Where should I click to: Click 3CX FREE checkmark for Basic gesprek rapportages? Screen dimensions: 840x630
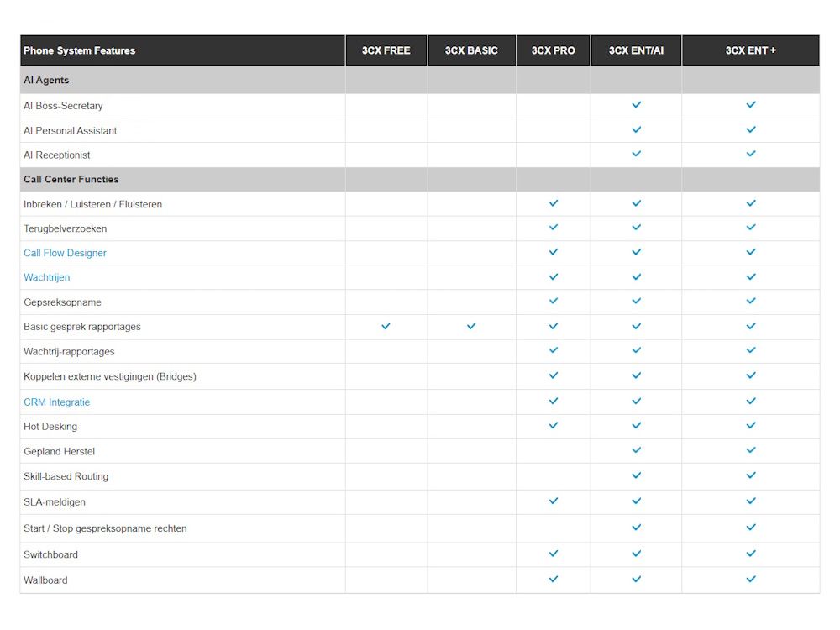tap(386, 326)
